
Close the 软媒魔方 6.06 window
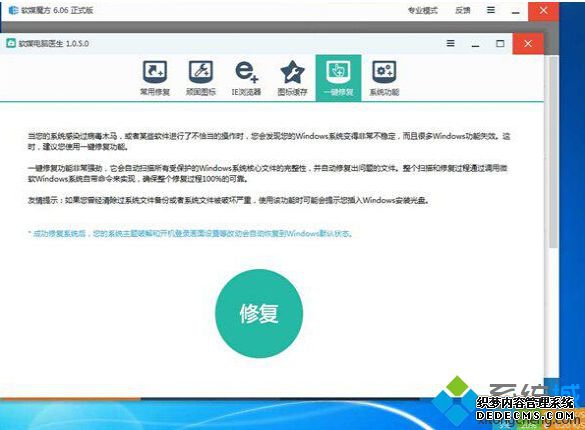[543, 10]
